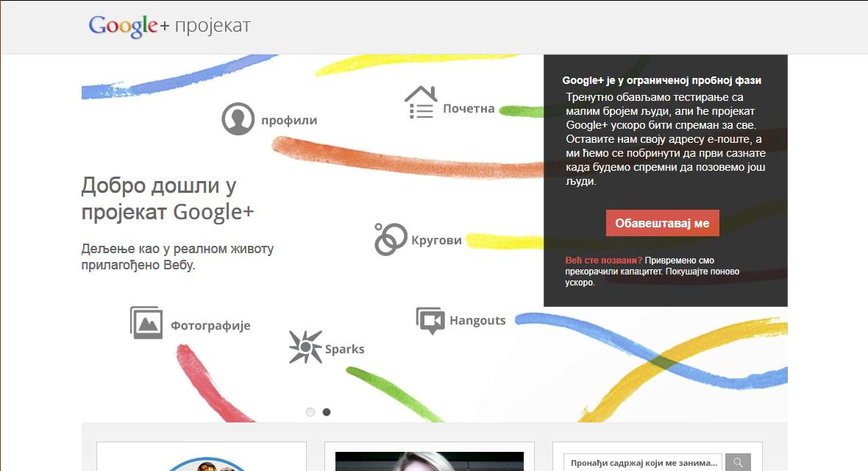Viewport: 868px width, 471px height.
Task: Click the Почетна label
Action: 469,109
